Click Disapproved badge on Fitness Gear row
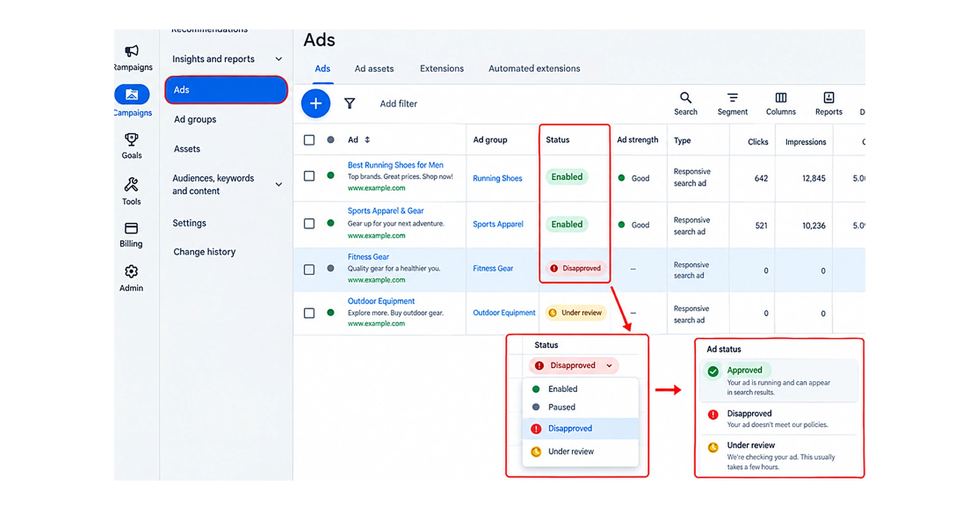Screen dimensions: 980x510 [576, 268]
